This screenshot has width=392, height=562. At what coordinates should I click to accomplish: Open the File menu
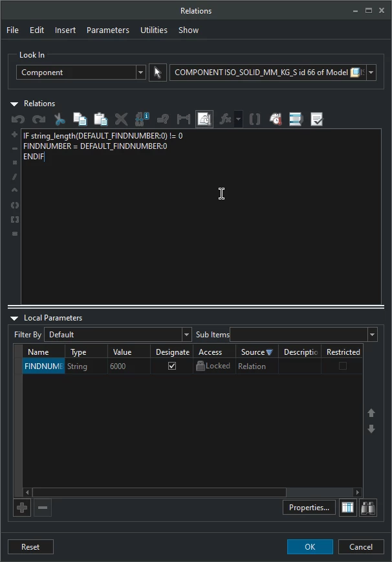[12, 30]
